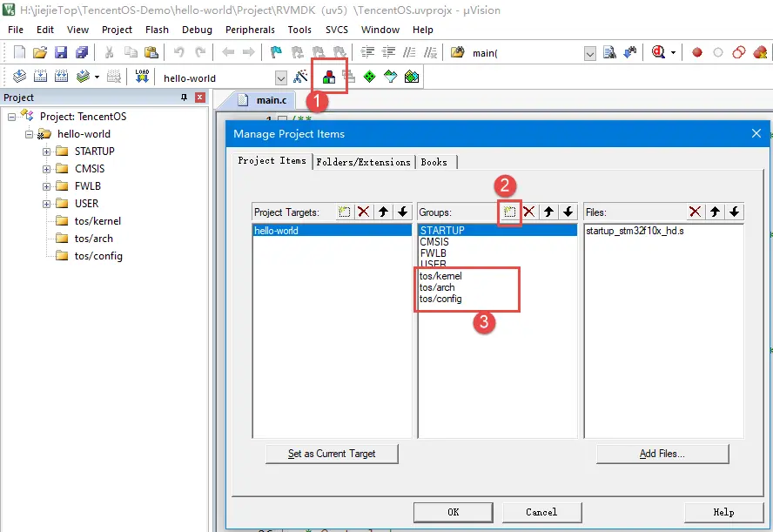Select tos/kernel in the Groups list

pyautogui.click(x=440, y=276)
